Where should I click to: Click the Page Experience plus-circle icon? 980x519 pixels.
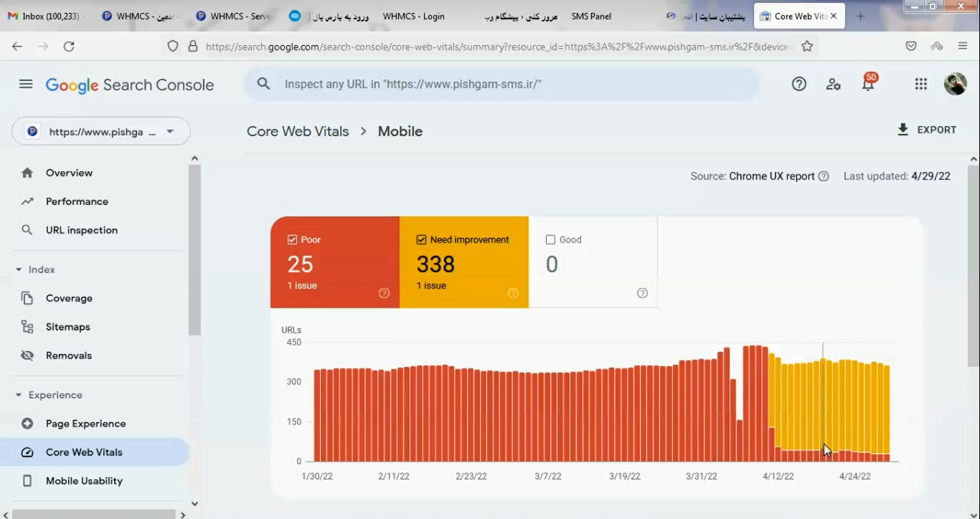tap(27, 424)
